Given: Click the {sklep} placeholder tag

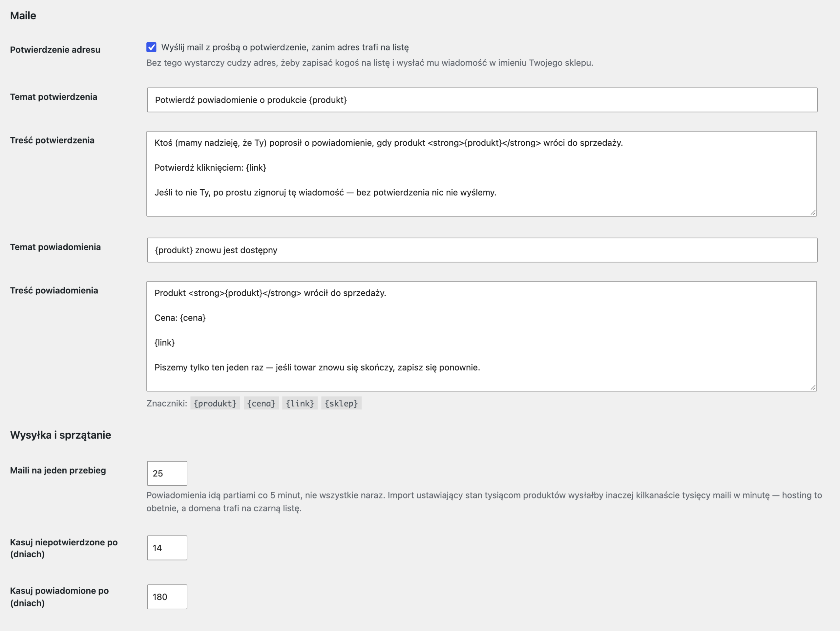Looking at the screenshot, I should pyautogui.click(x=341, y=403).
